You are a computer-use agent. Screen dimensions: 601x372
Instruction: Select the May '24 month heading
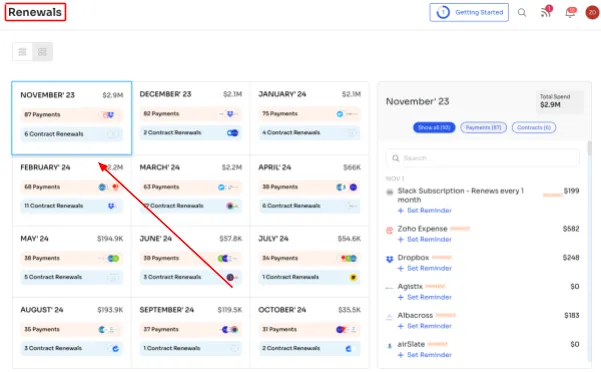(x=34, y=239)
